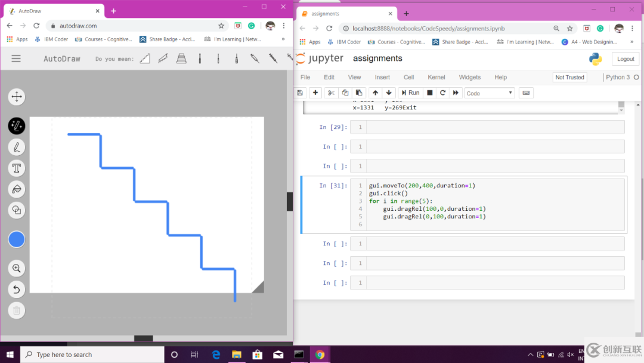Open Chrome's three-dot menu in AutoDraw window
Viewport: 644px width, 363px height.
[284, 26]
